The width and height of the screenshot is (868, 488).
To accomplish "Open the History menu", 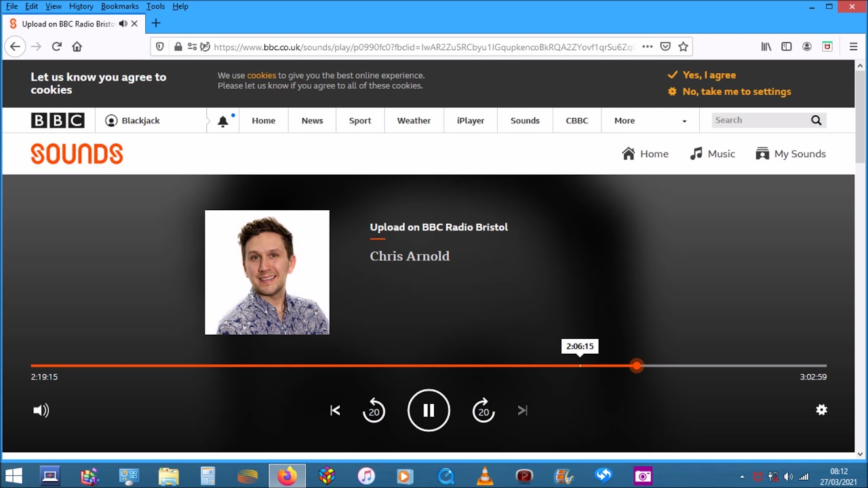I will click(x=81, y=6).
